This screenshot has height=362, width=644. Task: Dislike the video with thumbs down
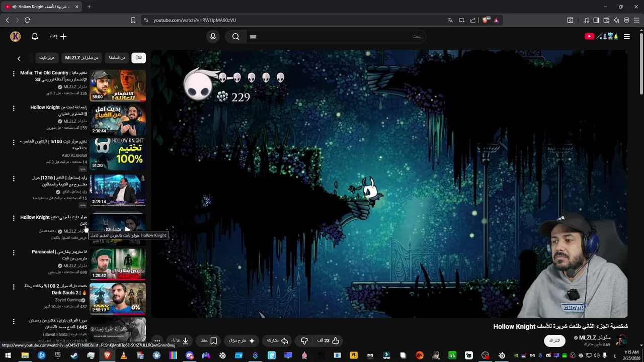(304, 340)
